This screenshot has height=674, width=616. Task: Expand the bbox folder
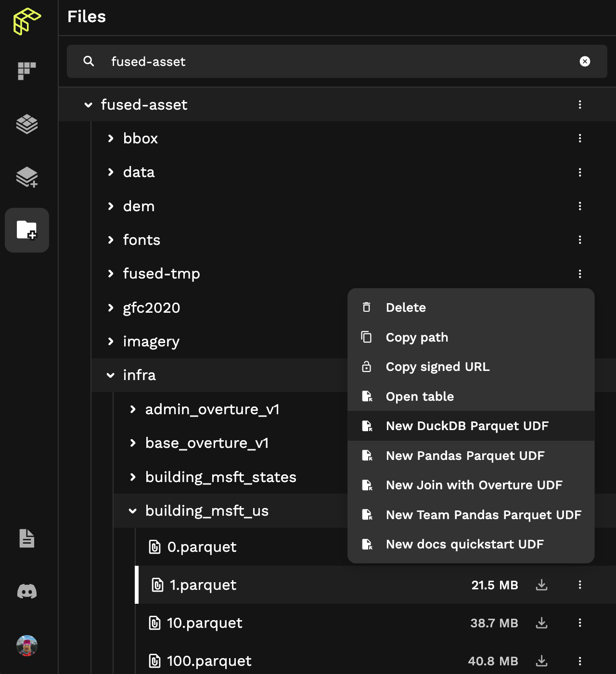111,139
